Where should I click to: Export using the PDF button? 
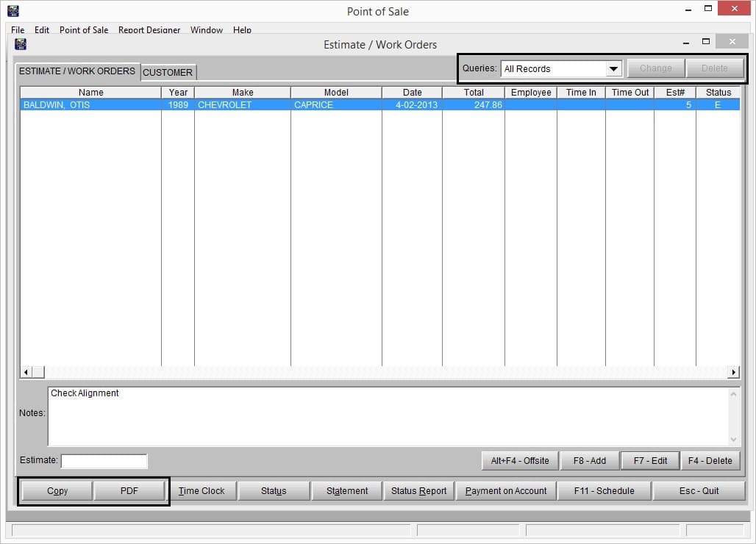(x=129, y=491)
